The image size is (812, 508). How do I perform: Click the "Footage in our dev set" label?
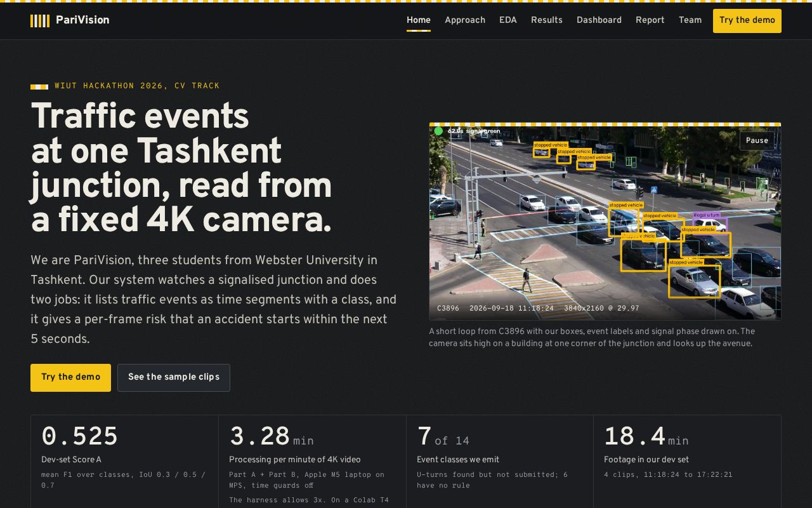(x=646, y=460)
